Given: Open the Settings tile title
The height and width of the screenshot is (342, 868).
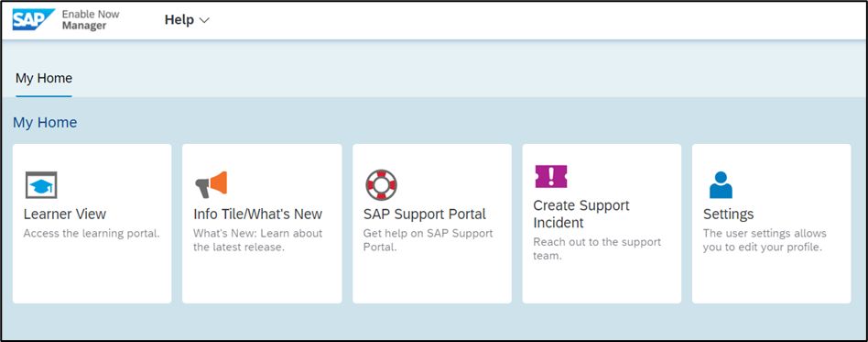Looking at the screenshot, I should coord(728,214).
